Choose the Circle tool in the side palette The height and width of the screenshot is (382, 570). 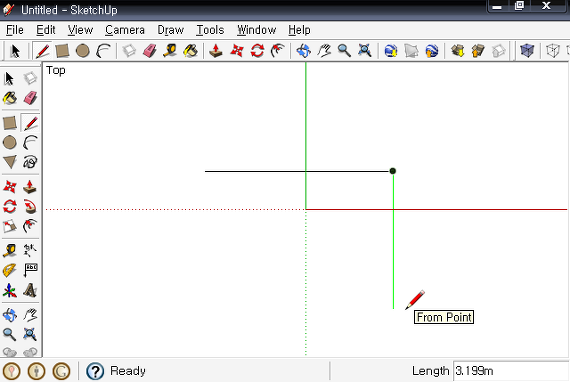click(x=9, y=142)
